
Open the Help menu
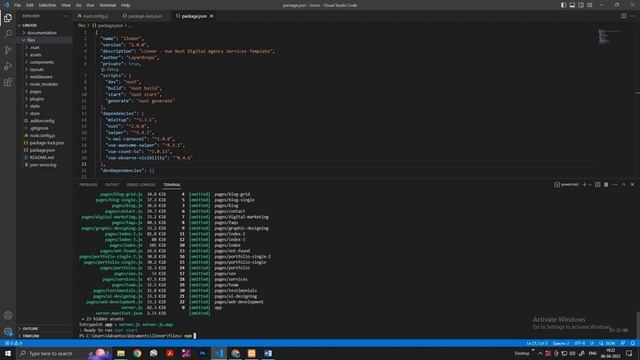(125, 5)
